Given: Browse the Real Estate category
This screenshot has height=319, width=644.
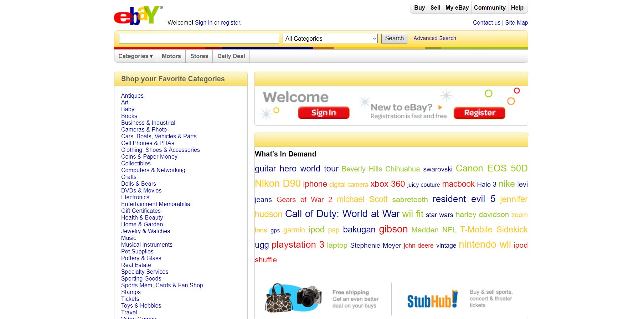Looking at the screenshot, I should tap(136, 265).
